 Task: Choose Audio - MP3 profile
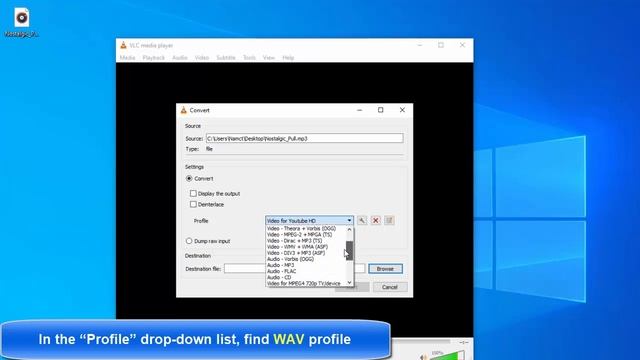[280, 265]
